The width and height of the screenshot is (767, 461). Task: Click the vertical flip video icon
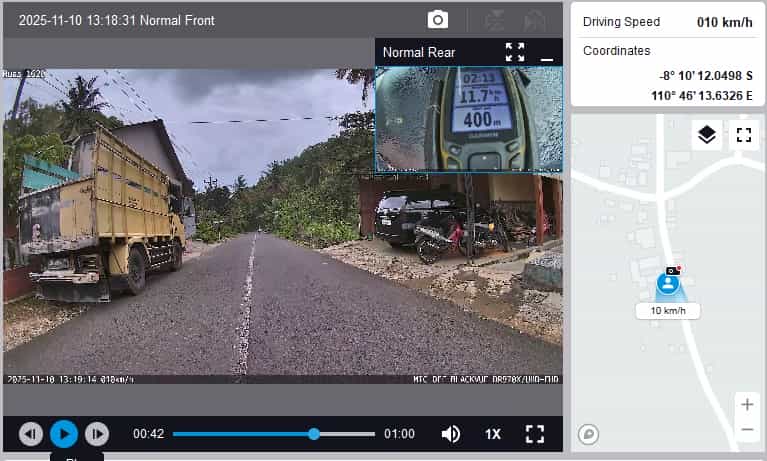494,20
